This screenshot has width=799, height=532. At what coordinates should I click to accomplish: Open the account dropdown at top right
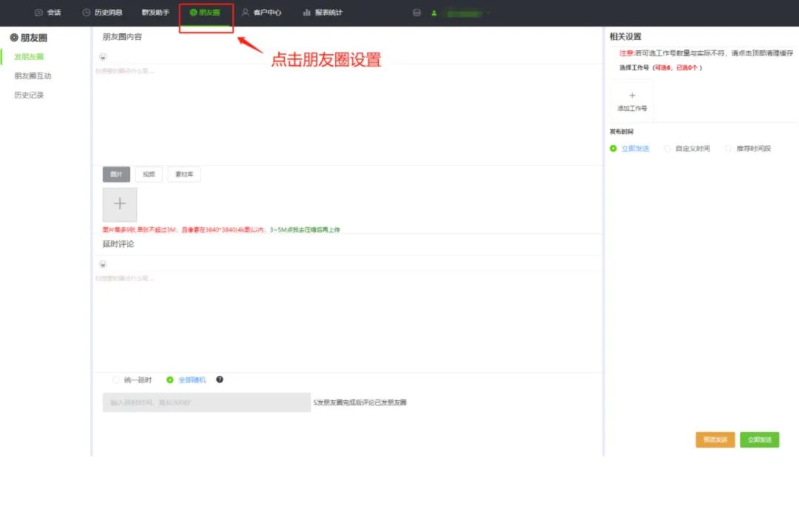coord(468,13)
